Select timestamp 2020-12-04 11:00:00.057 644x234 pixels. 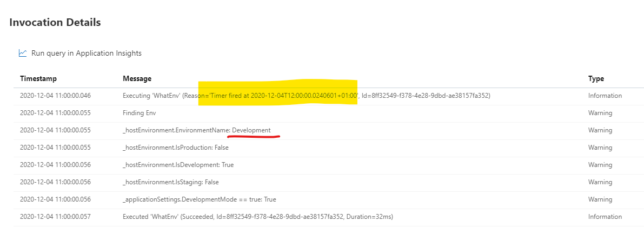[55, 216]
